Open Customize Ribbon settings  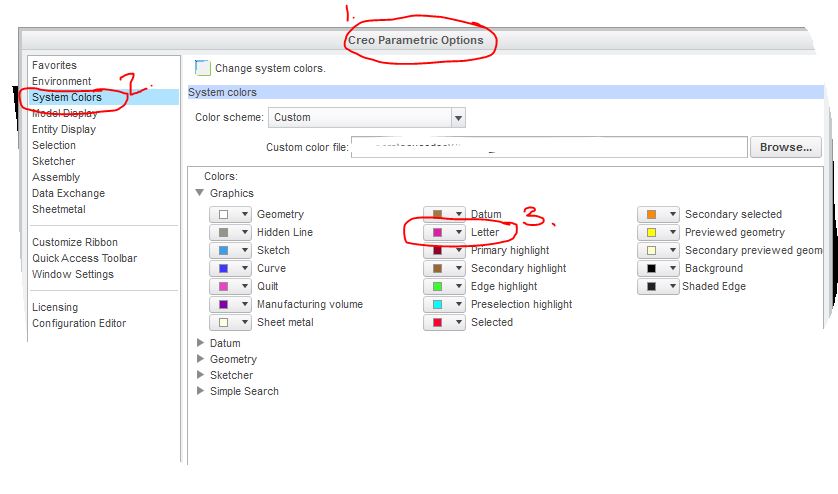(x=75, y=242)
